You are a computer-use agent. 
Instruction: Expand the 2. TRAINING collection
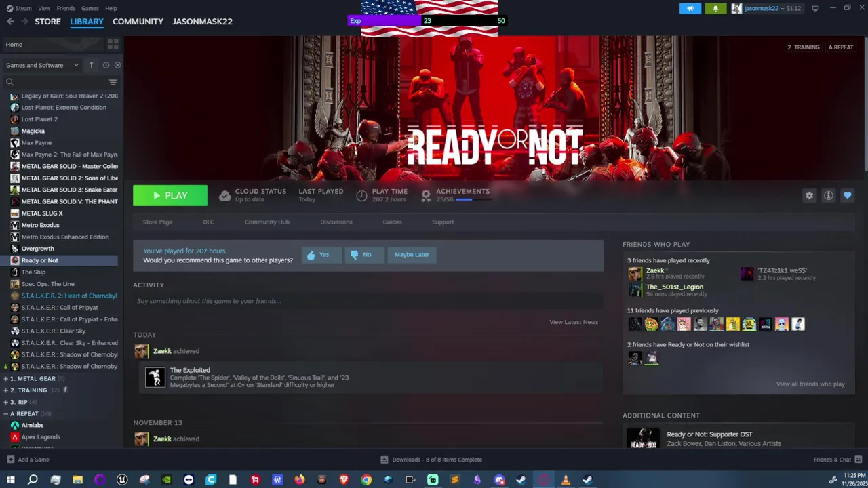pyautogui.click(x=5, y=390)
